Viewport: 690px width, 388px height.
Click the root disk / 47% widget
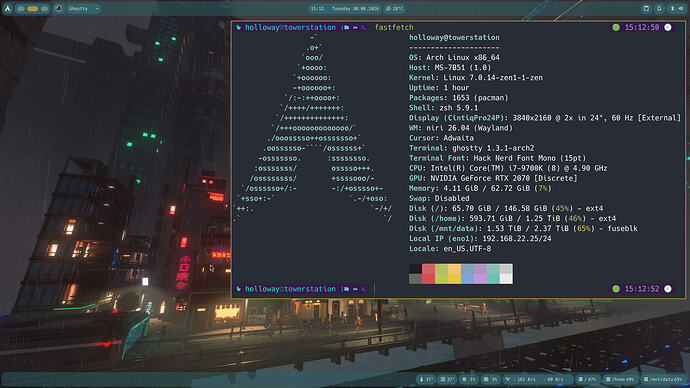587,379
